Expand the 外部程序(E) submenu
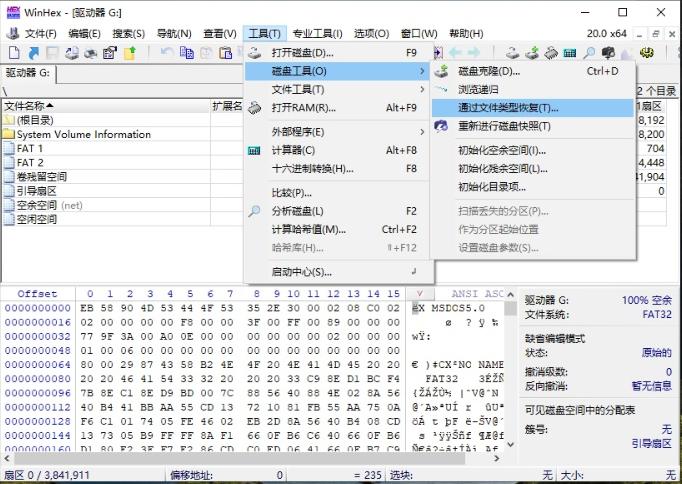Image resolution: width=682 pixels, height=484 pixels. tap(339, 132)
